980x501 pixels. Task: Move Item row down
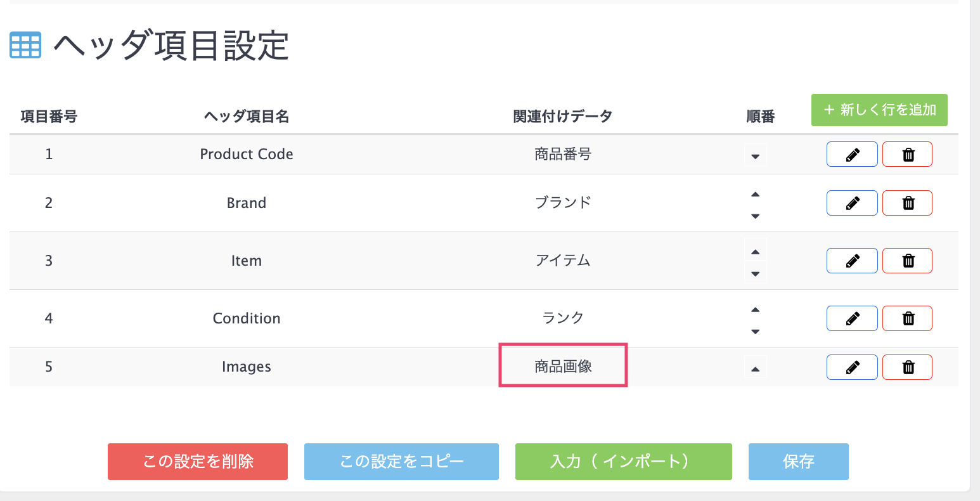pyautogui.click(x=755, y=273)
